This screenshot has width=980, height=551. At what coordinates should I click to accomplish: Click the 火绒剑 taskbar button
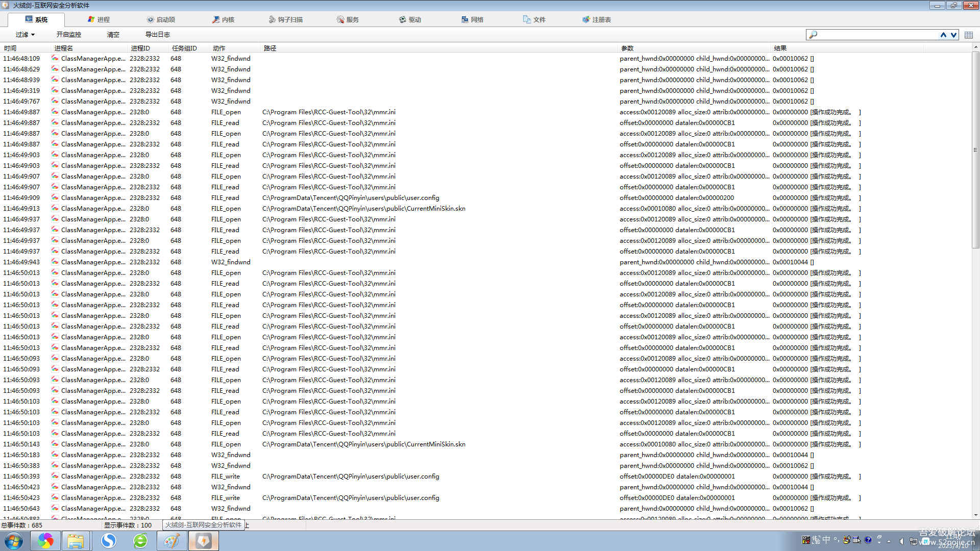point(204,541)
